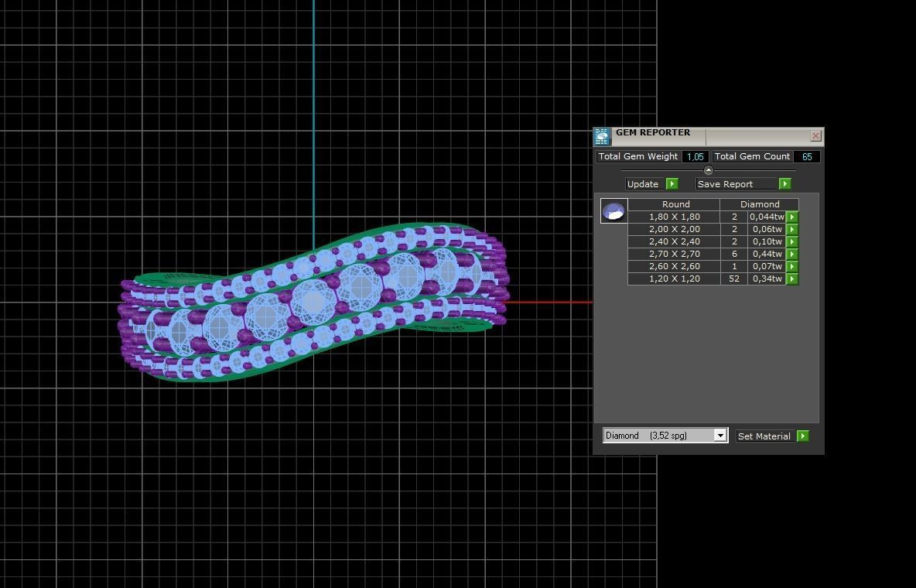The image size is (916, 588).
Task: Select the round gem thumbnail icon
Action: tap(614, 211)
